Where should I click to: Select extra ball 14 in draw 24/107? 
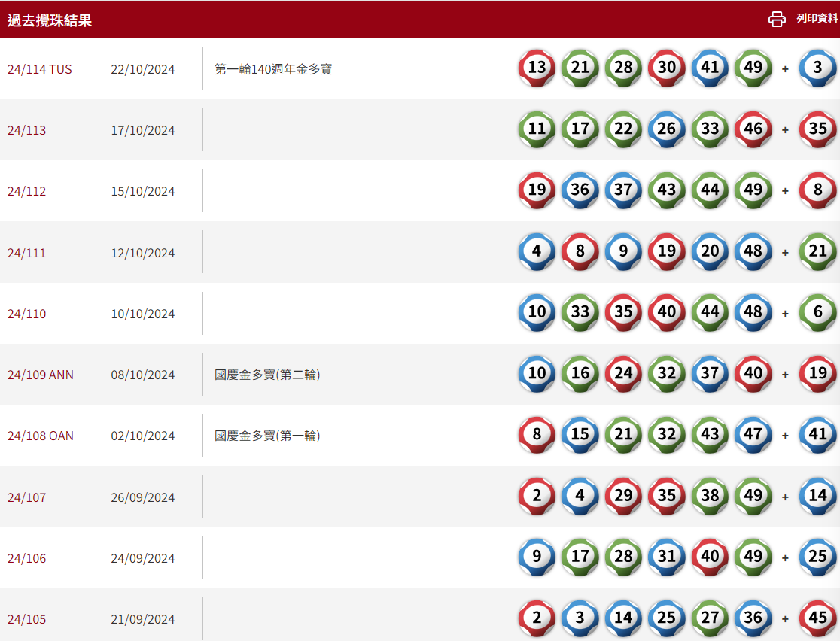pos(817,496)
